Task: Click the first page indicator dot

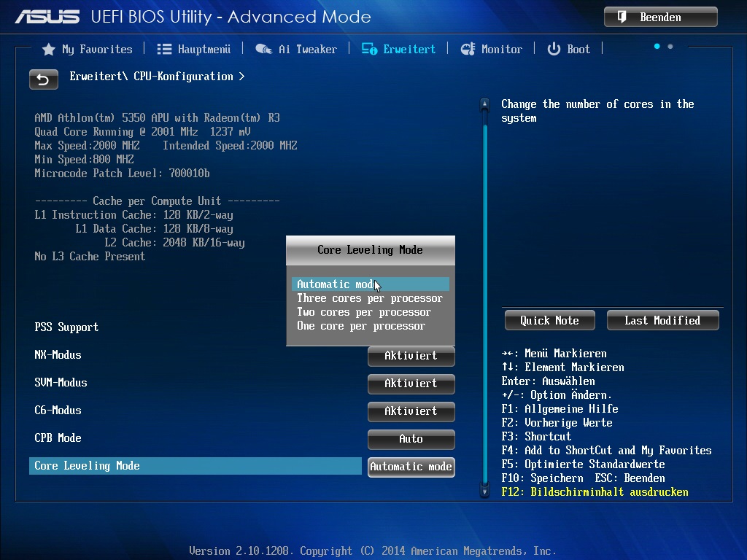Action: [x=657, y=46]
